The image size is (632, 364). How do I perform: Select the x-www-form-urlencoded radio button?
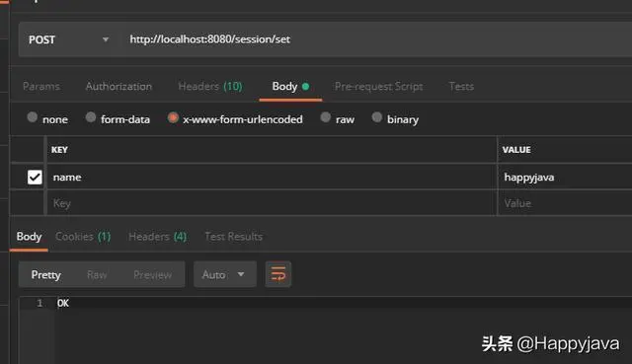pos(173,117)
